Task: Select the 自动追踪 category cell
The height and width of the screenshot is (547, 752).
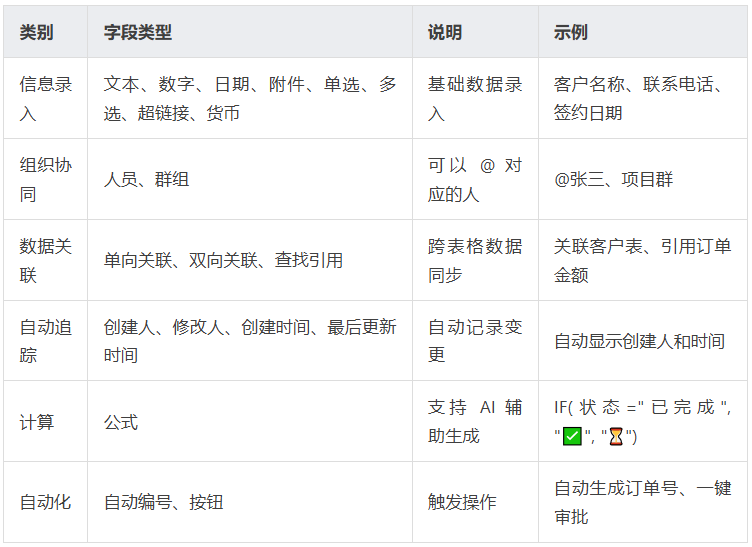Action: [46, 341]
